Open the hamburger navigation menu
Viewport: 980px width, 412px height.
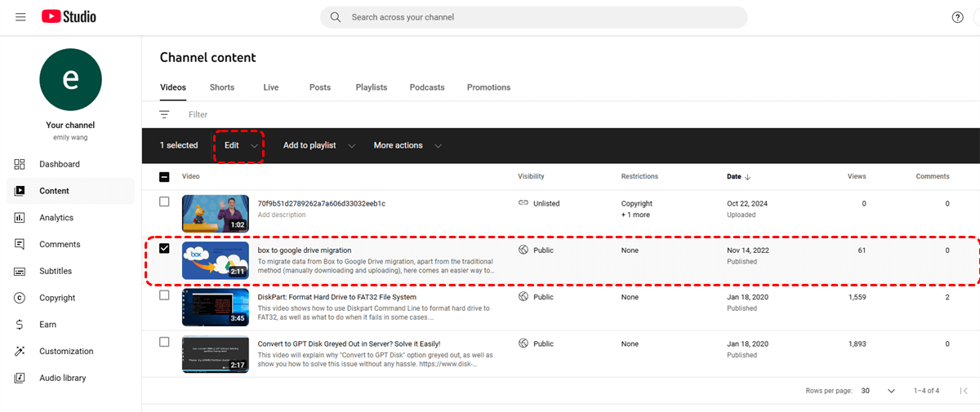[20, 17]
